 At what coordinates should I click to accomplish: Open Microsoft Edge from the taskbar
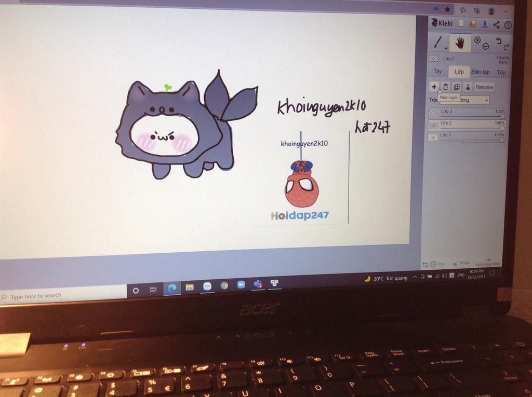[x=172, y=288]
